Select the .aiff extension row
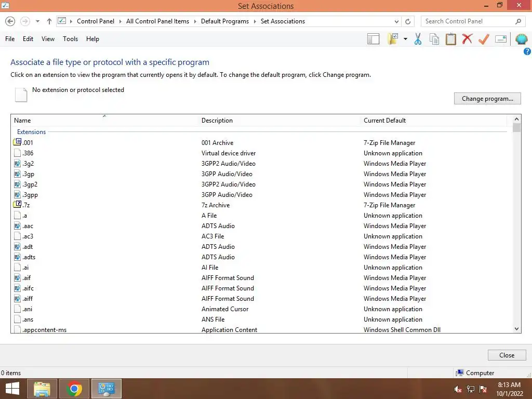This screenshot has width=532, height=399. (x=260, y=299)
